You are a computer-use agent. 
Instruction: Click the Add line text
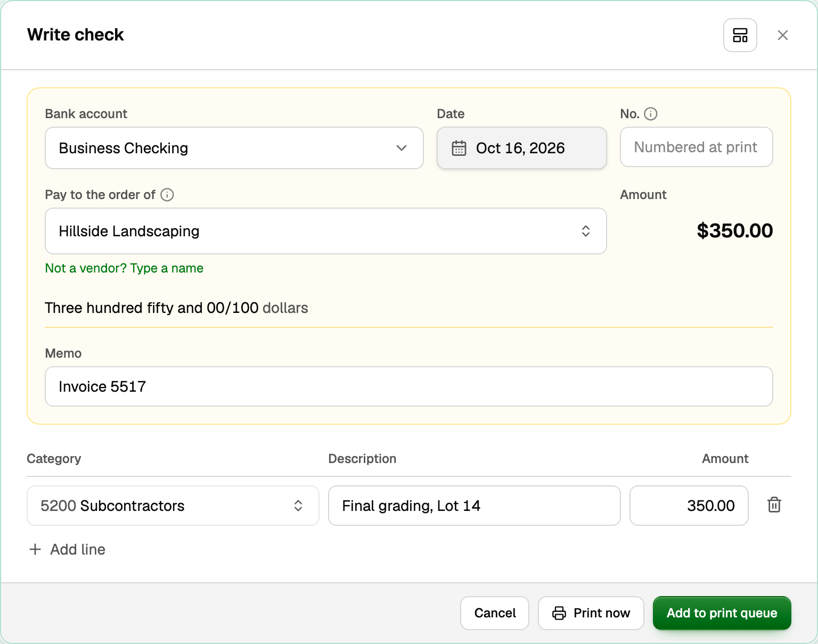point(78,549)
